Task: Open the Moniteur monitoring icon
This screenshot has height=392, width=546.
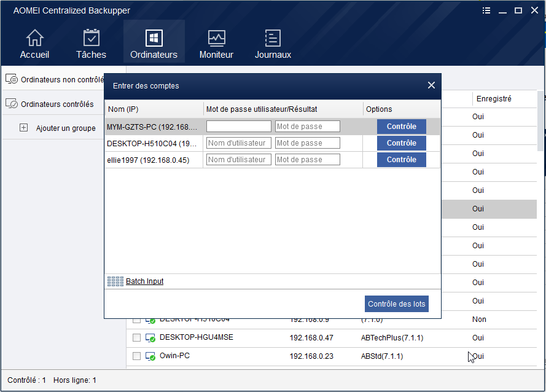Action: click(x=216, y=38)
